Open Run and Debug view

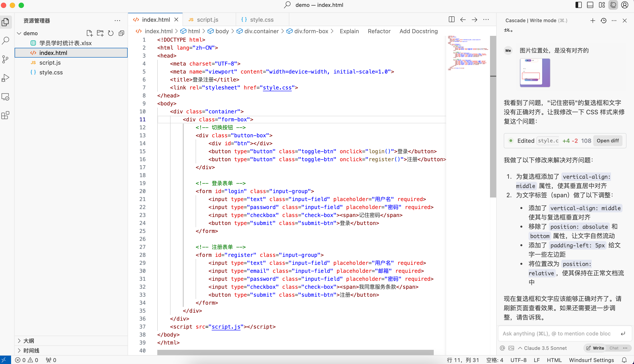pyautogui.click(x=6, y=78)
